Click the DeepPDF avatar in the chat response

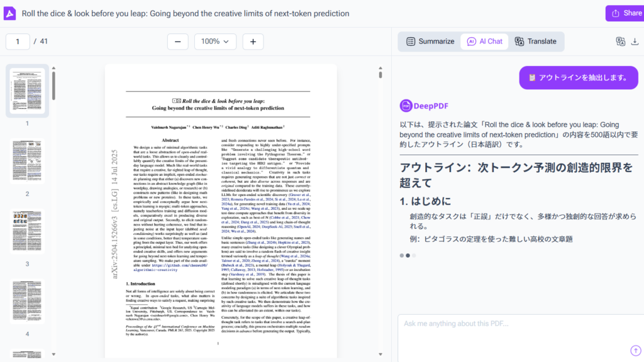click(406, 105)
